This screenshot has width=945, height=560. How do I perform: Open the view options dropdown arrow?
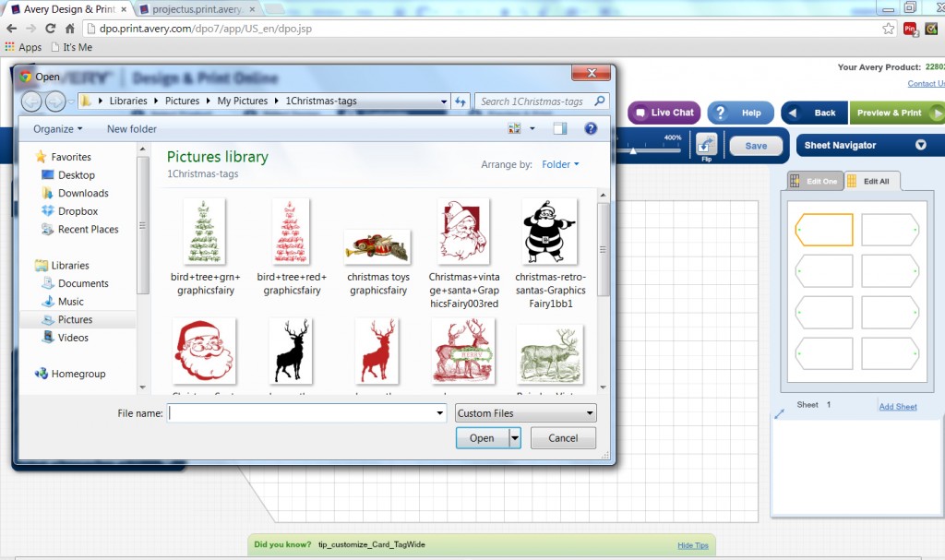point(532,128)
